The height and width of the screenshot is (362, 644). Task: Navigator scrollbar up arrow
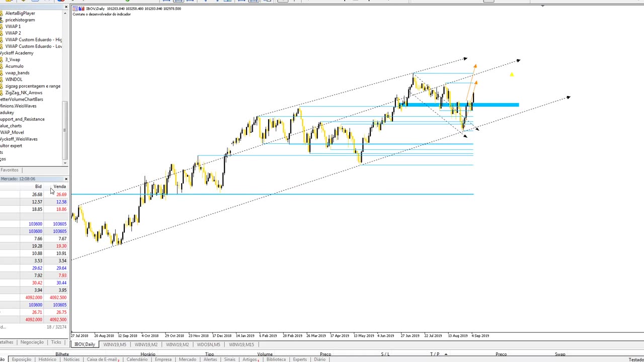click(65, 13)
